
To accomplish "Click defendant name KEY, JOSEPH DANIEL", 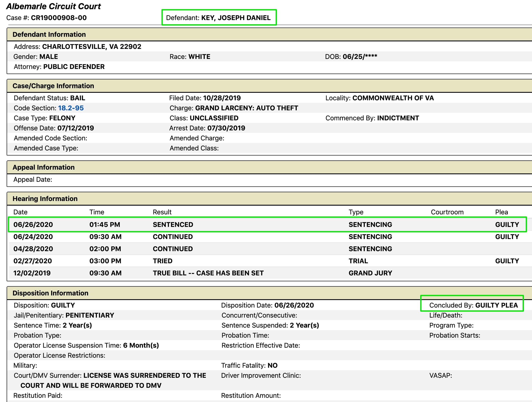I will coord(236,18).
